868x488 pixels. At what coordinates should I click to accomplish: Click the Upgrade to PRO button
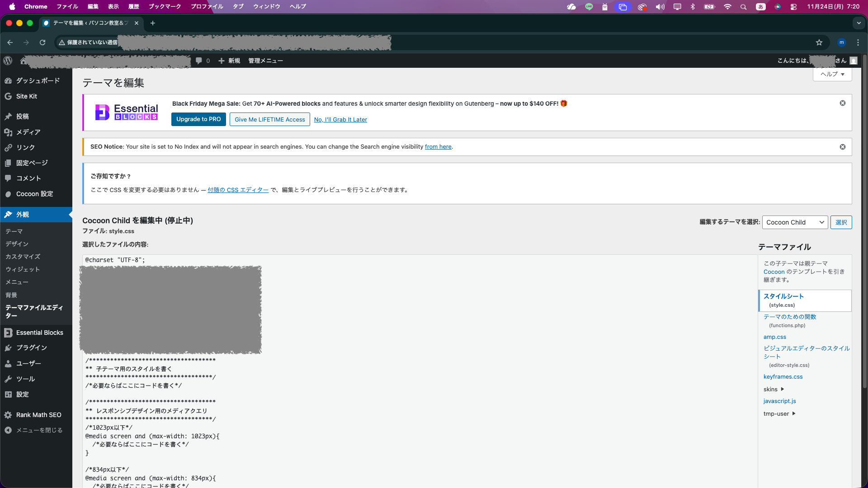(198, 119)
